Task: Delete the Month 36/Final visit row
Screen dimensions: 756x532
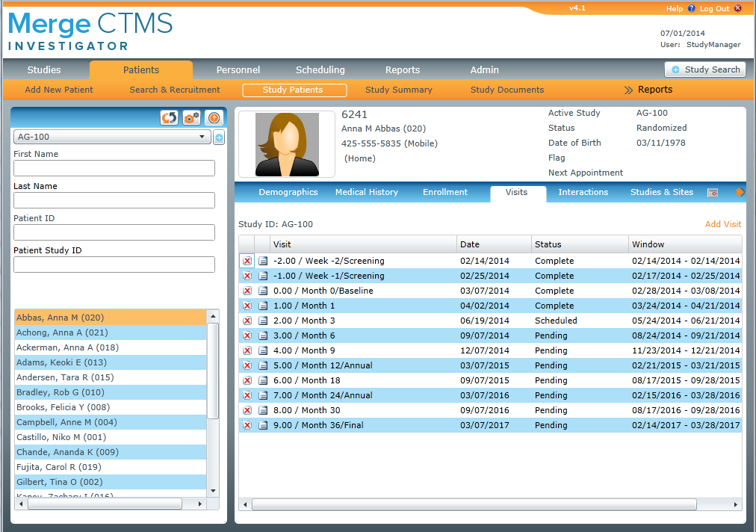Action: coord(247,425)
